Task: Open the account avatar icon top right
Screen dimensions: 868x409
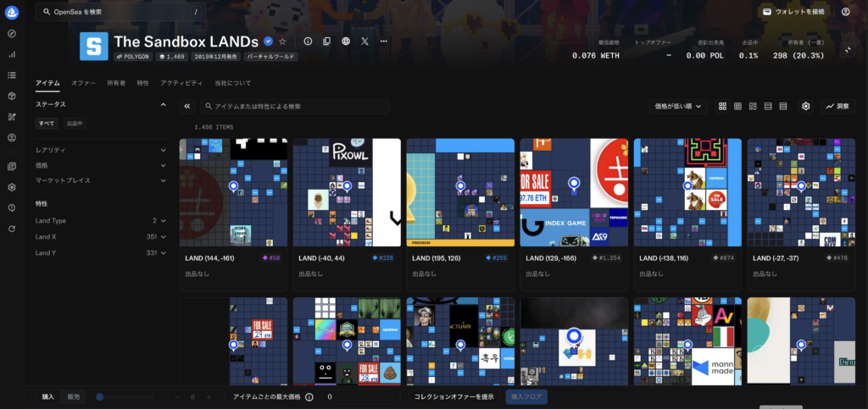Action: tap(845, 12)
